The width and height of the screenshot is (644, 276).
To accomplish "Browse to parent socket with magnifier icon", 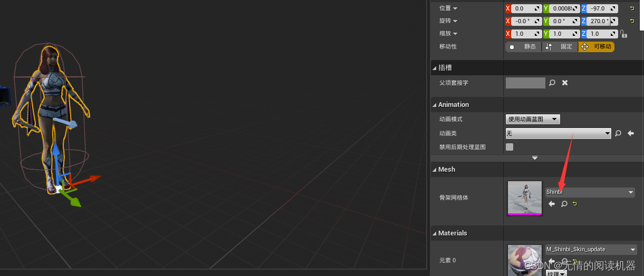I will pos(552,83).
